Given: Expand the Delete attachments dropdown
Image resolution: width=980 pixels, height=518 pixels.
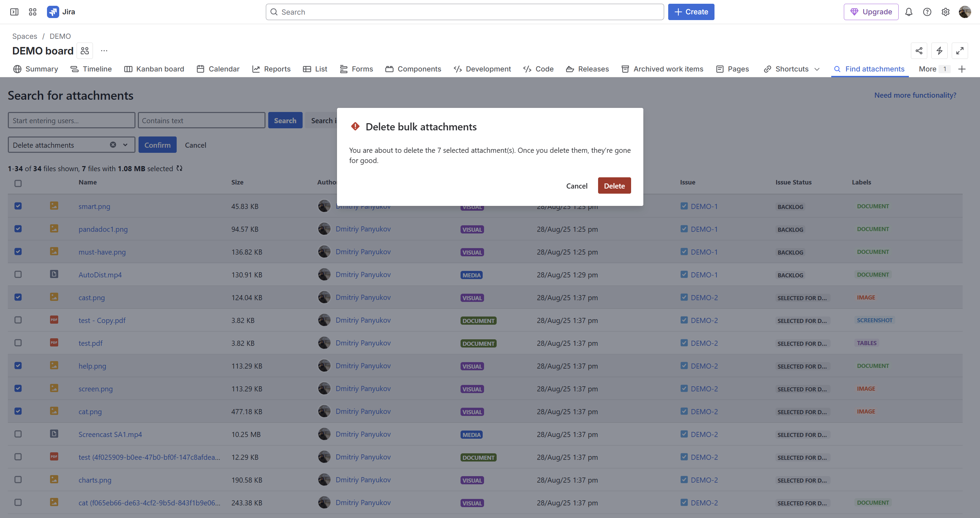Looking at the screenshot, I should tap(125, 145).
